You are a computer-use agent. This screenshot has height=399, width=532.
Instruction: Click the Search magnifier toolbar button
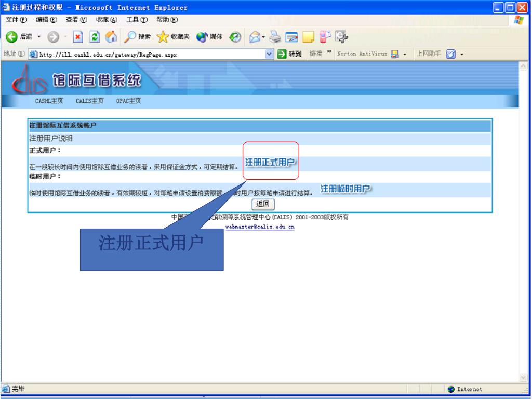pos(137,37)
